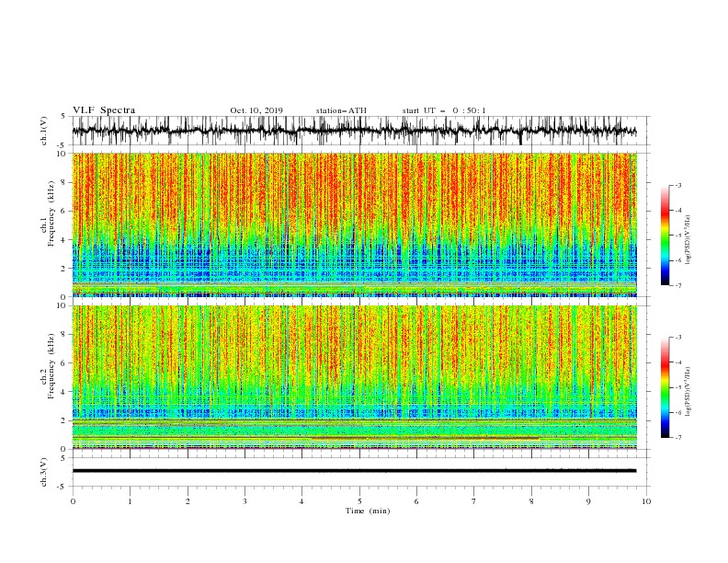Click the upper color bar "log(PSD)(V²/Hz)" label
The width and height of the screenshot is (728, 563).
pos(688,240)
